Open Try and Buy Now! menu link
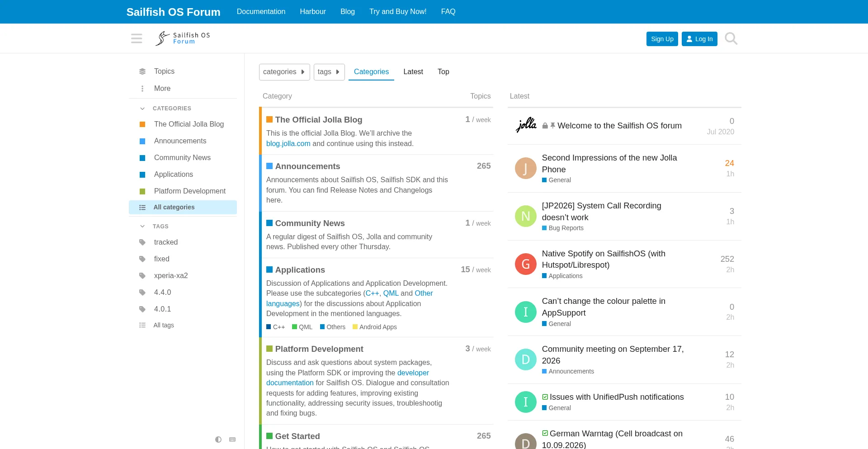This screenshot has height=449, width=868. pos(398,12)
